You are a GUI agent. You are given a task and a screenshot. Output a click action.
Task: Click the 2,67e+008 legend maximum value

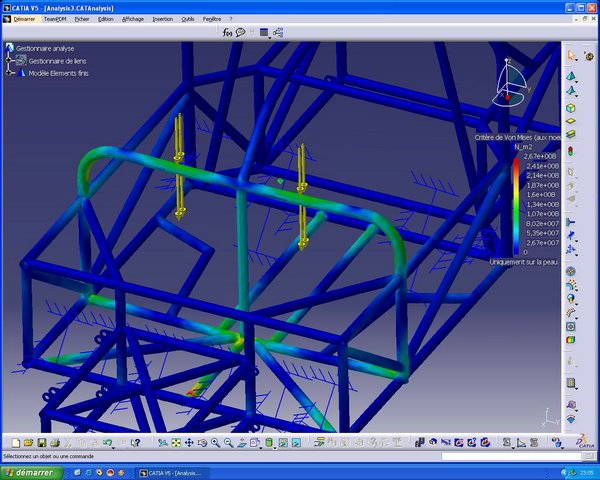(541, 156)
